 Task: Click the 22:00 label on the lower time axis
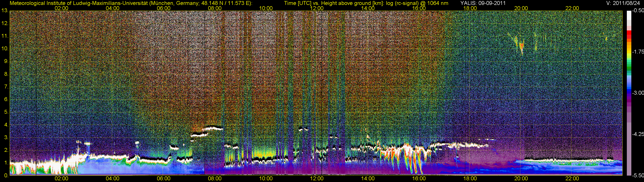pos(572,179)
